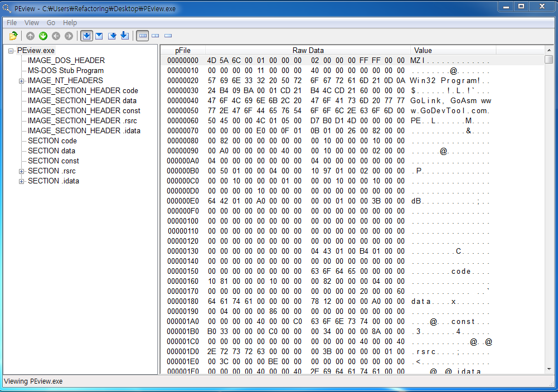Click offset 00000150 row address

pyautogui.click(x=183, y=272)
